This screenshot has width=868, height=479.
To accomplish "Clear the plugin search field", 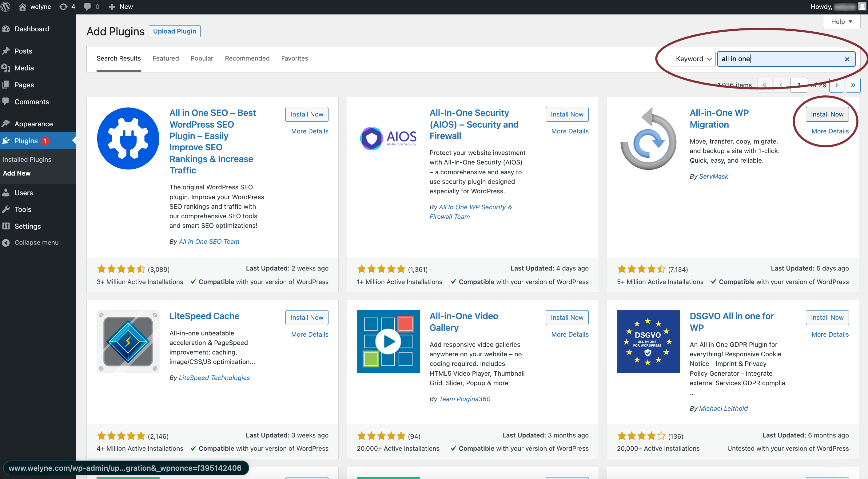I will point(847,59).
